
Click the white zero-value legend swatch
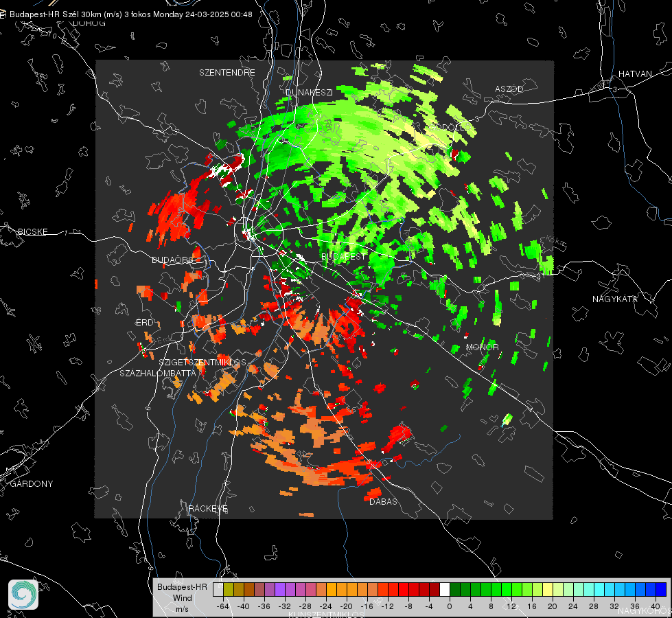click(x=445, y=590)
